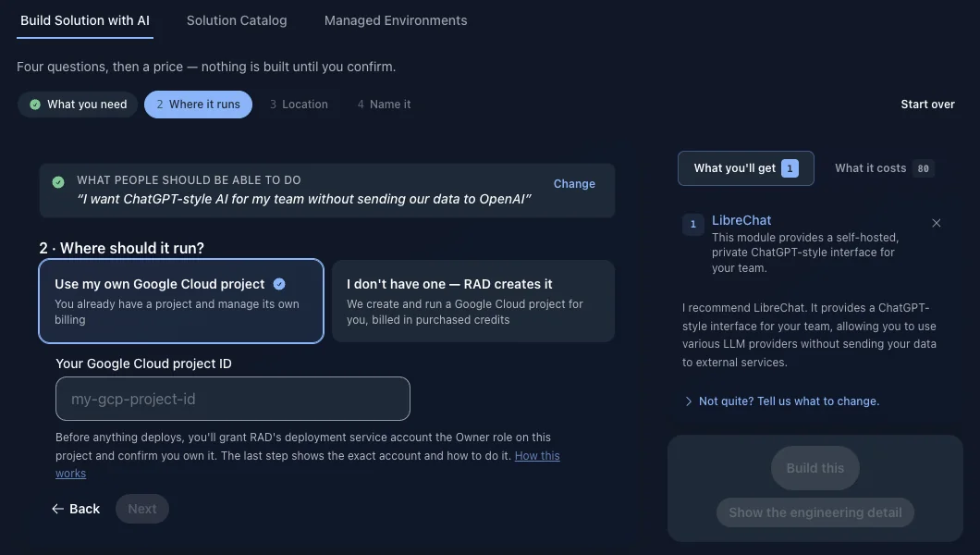The width and height of the screenshot is (980, 555).
Task: Open the Managed Environments tab
Action: [396, 20]
